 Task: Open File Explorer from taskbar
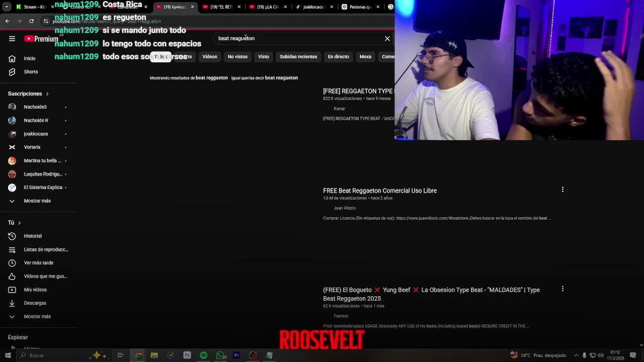point(154,355)
